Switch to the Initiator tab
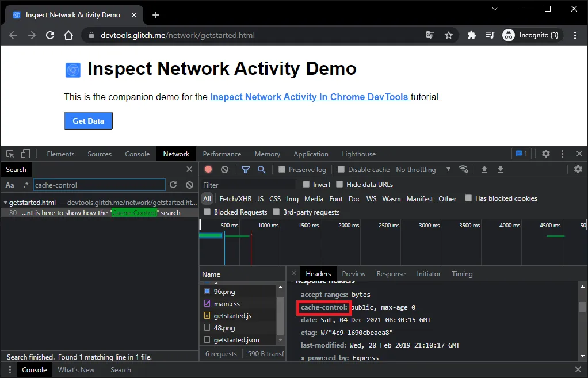This screenshot has height=378, width=588. [x=429, y=274]
